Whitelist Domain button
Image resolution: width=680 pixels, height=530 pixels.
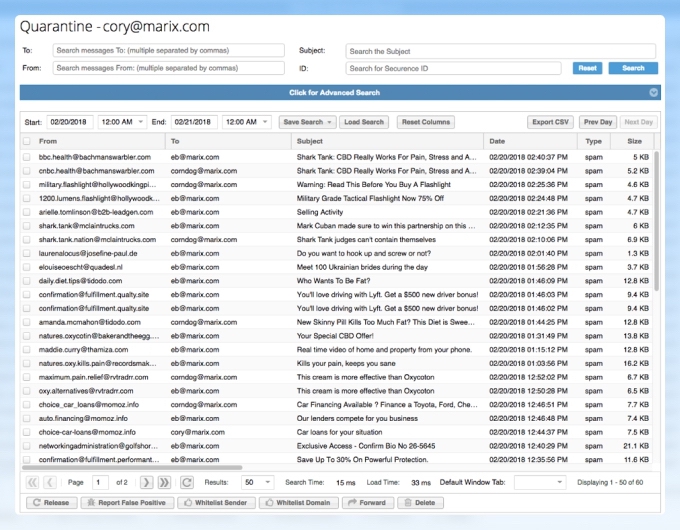[298, 503]
